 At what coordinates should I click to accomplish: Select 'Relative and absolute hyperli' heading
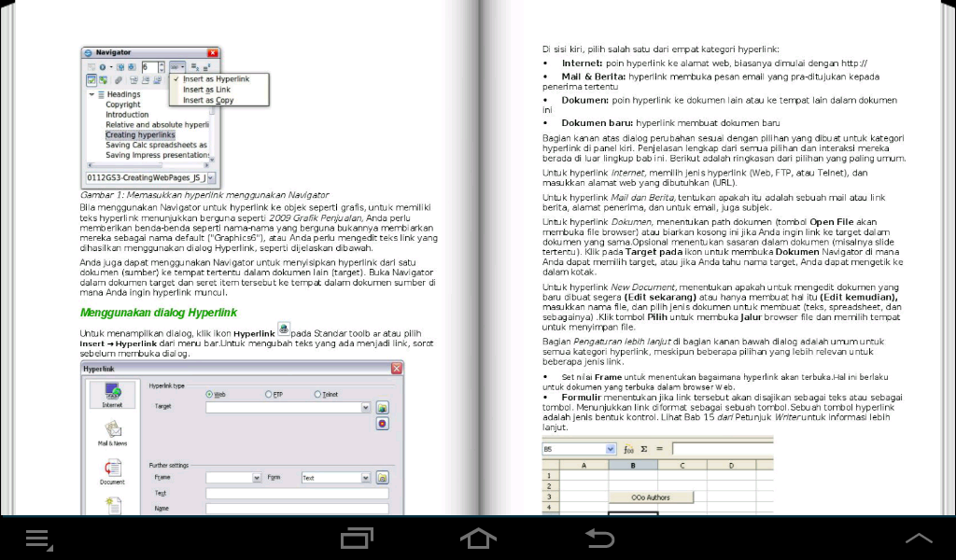pyautogui.click(x=157, y=125)
